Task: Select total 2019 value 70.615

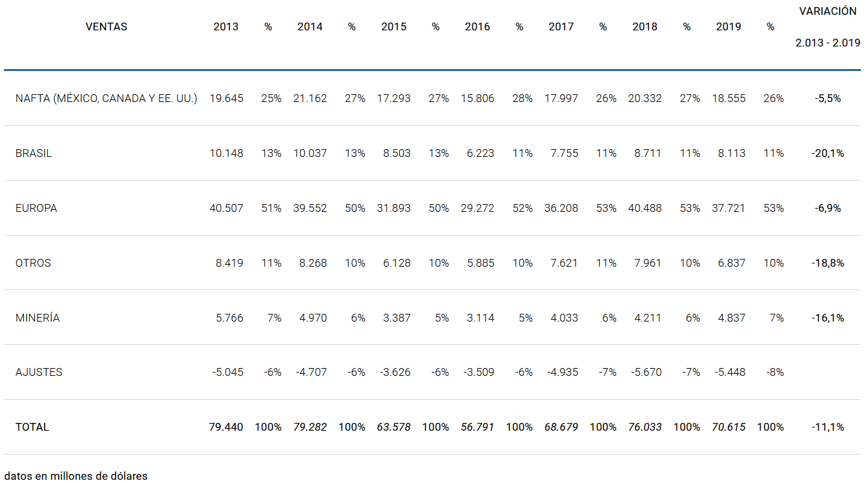Action: point(728,427)
